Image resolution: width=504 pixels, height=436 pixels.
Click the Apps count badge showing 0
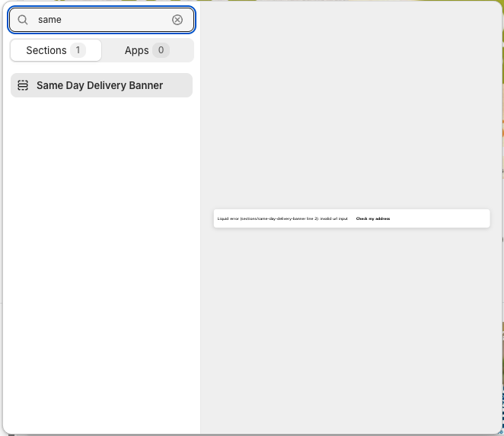click(x=160, y=50)
